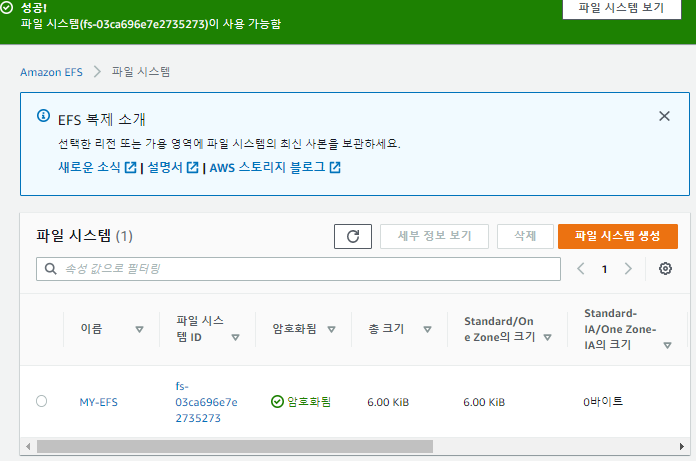Click the horizontal scrollbar thumb under table
This screenshot has width=696, height=461.
point(235,446)
